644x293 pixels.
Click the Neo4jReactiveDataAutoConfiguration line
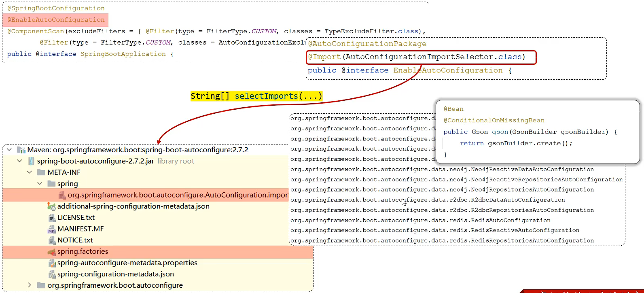[x=442, y=170]
